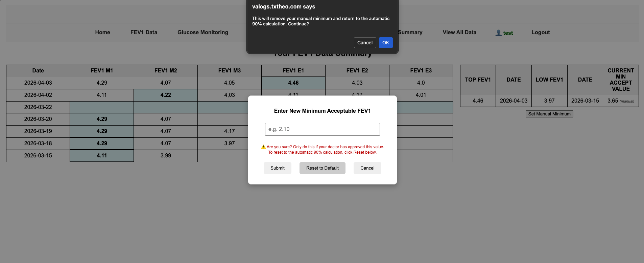Click the user profile icon beside test
This screenshot has height=263, width=644.
pos(498,33)
